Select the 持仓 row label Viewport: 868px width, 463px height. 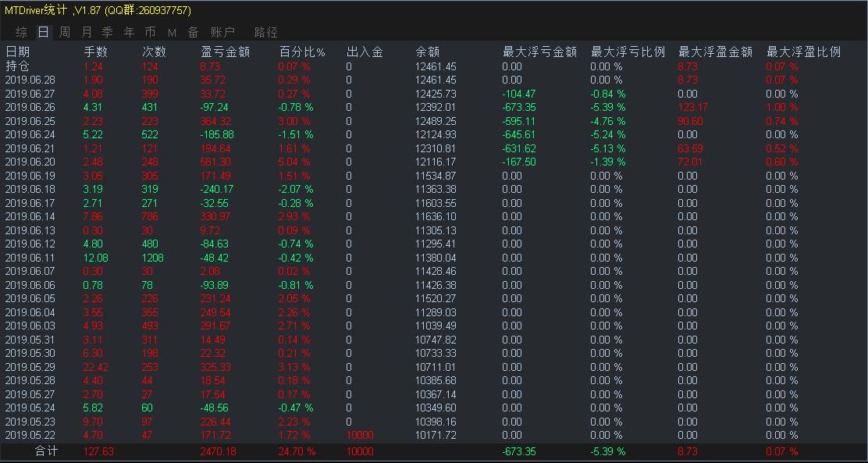(18, 66)
